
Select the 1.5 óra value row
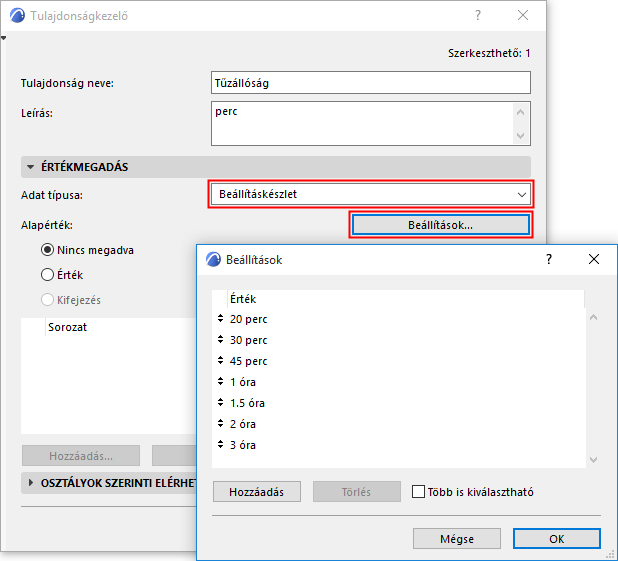point(398,403)
